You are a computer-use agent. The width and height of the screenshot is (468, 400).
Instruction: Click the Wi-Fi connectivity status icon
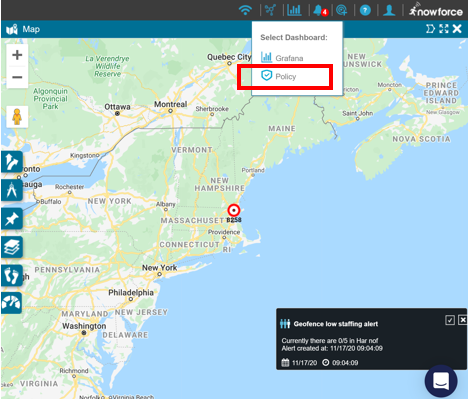245,10
